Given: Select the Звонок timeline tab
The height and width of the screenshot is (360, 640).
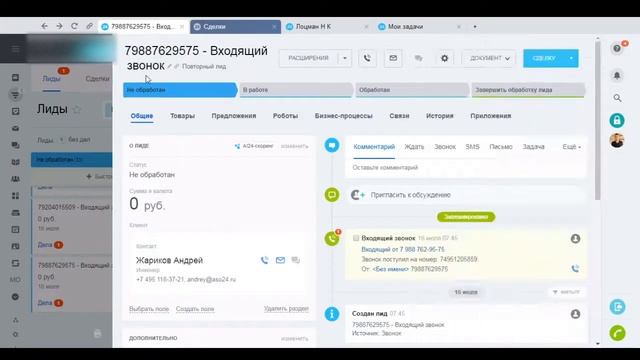Looking at the screenshot, I should pyautogui.click(x=445, y=147).
